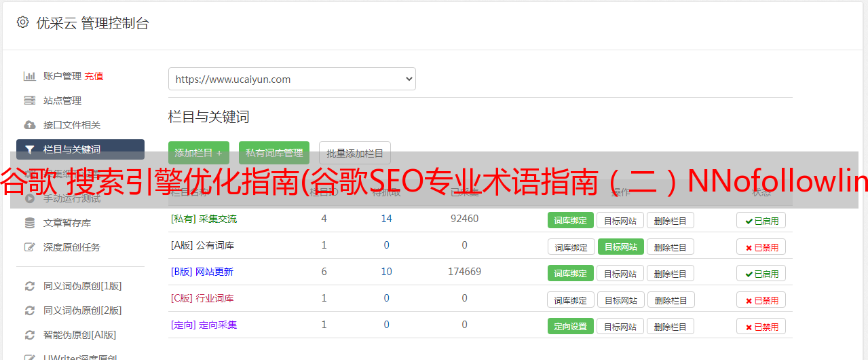Toggle the 已启用 status of 采集交流
The height and width of the screenshot is (360, 868).
tap(761, 220)
